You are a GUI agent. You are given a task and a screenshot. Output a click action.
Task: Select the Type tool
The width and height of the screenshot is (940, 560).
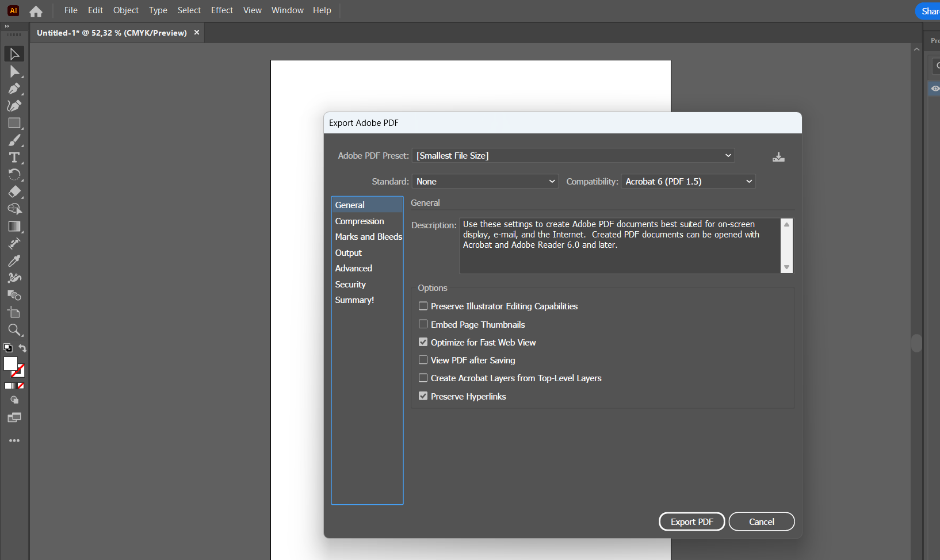click(x=14, y=158)
